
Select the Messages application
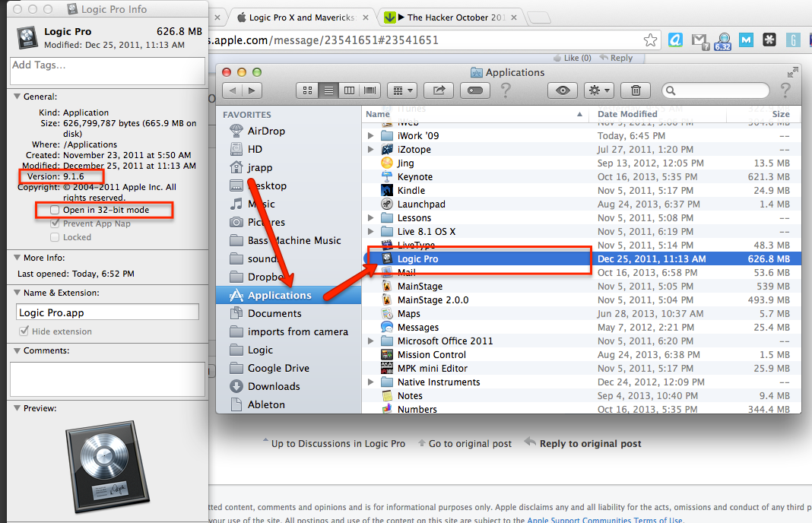point(581,328)
